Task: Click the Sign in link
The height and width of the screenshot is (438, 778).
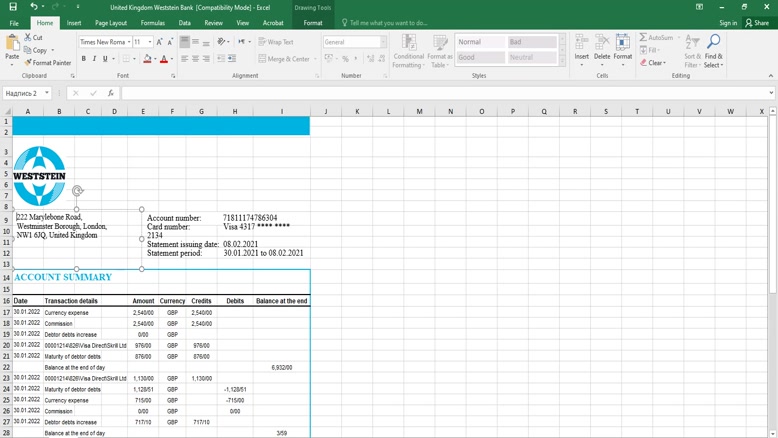Action: coord(727,23)
